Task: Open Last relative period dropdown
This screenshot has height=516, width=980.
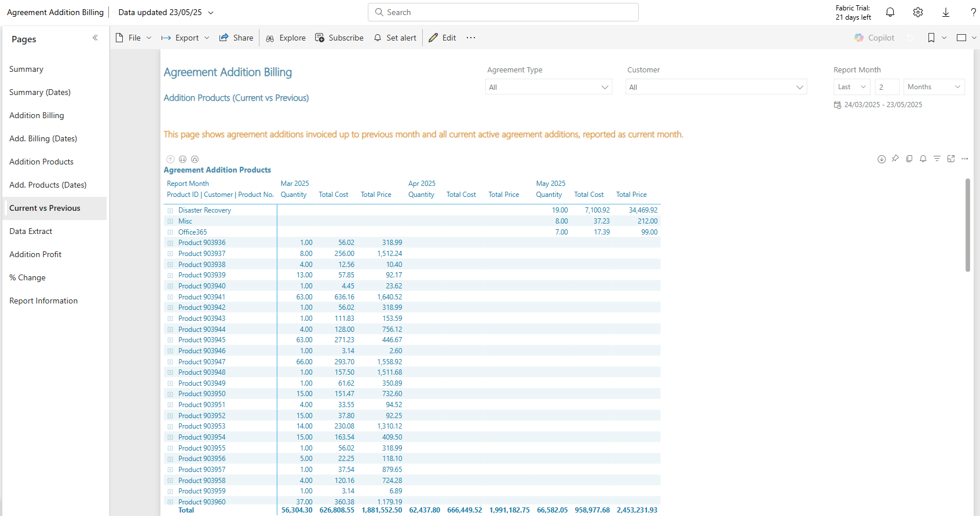Action: [852, 87]
